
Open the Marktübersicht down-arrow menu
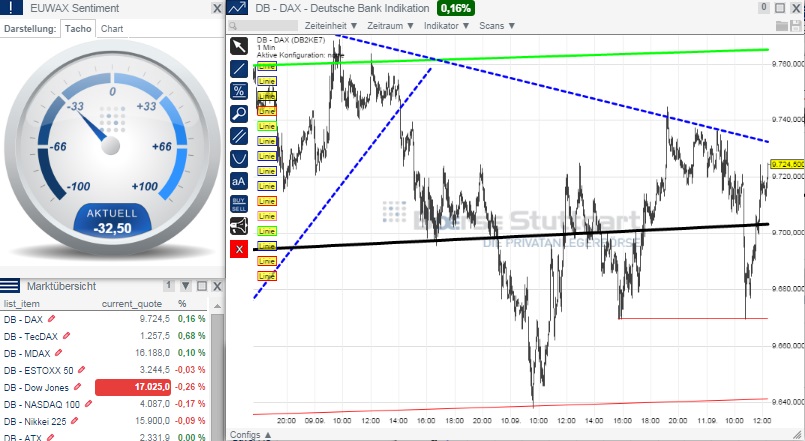point(185,286)
